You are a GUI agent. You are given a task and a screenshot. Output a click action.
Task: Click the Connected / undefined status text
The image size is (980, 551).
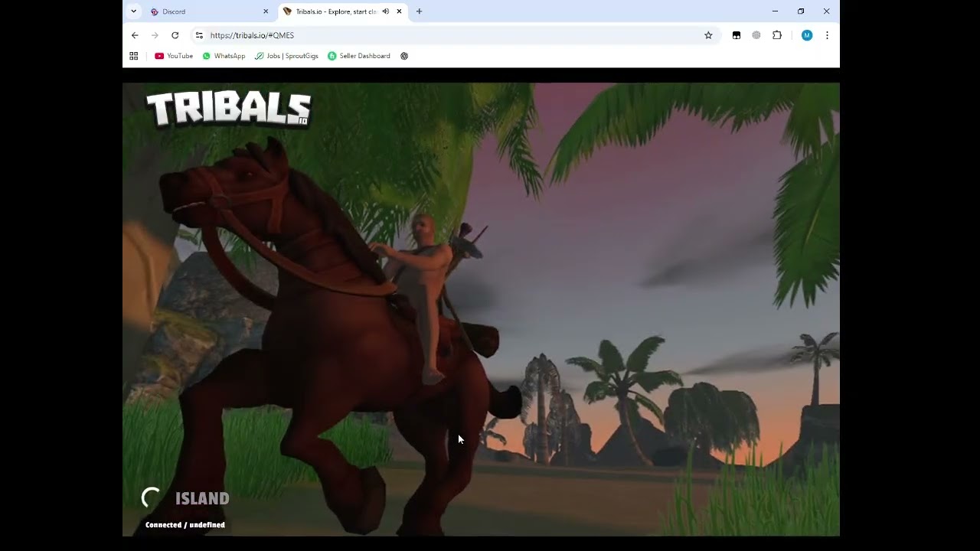[185, 525]
